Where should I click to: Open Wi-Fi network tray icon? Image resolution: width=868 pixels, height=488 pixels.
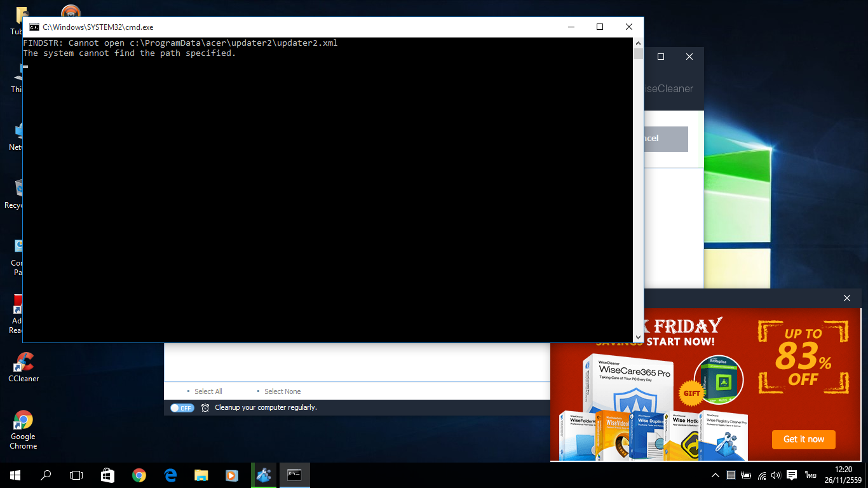pos(761,475)
